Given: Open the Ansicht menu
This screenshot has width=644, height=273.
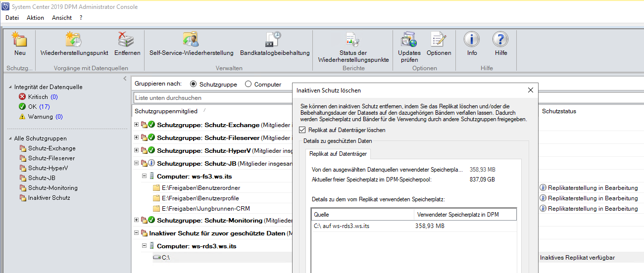Looking at the screenshot, I should (62, 18).
